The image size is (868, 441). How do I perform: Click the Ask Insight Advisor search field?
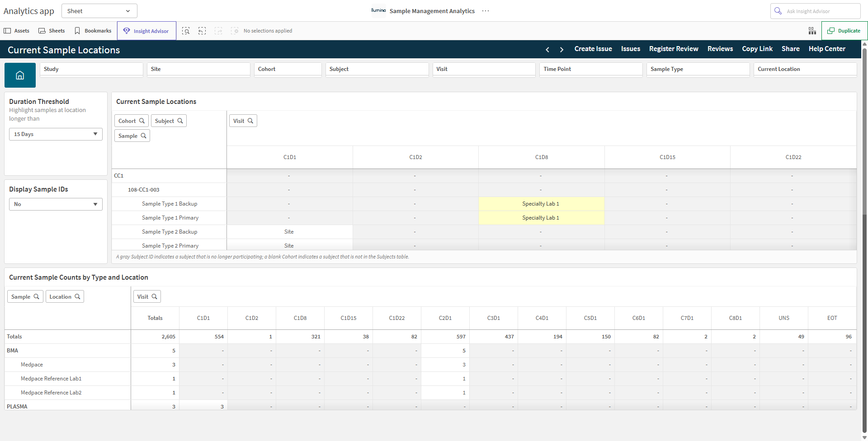[815, 11]
